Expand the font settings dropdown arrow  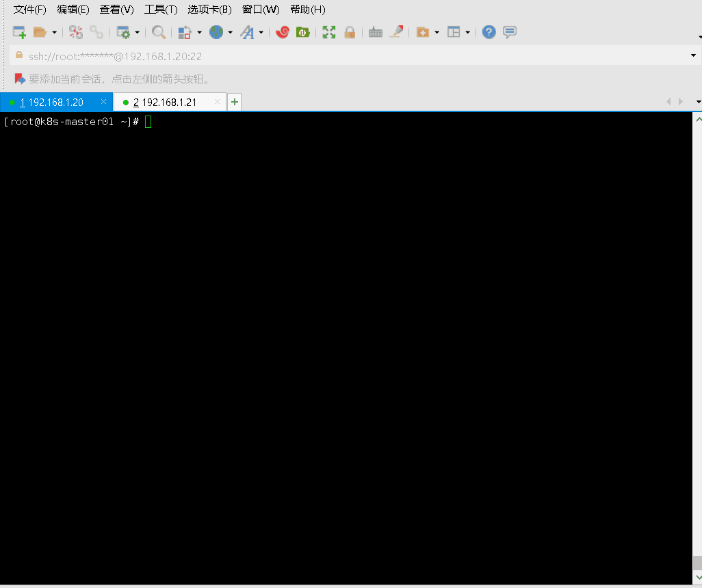[x=261, y=31]
